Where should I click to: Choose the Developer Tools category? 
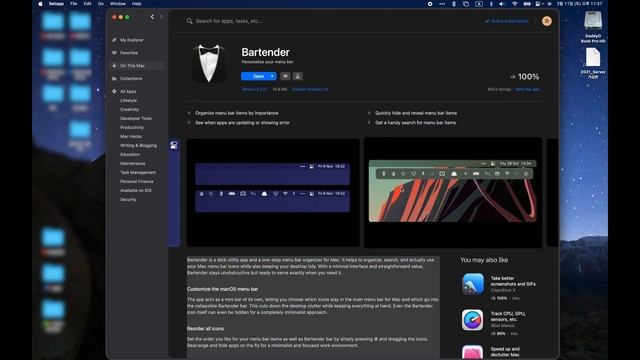pos(136,118)
